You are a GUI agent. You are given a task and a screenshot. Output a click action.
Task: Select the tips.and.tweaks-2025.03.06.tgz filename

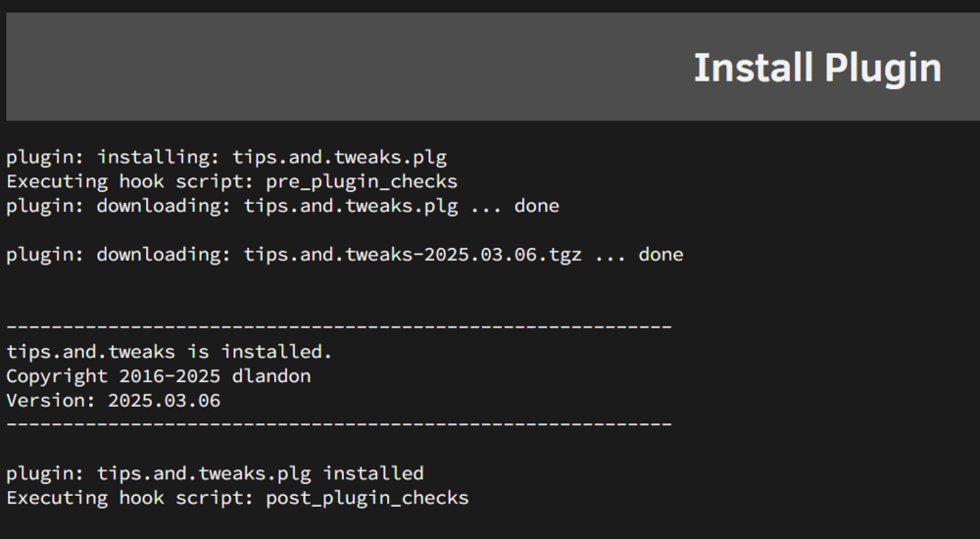(x=413, y=255)
